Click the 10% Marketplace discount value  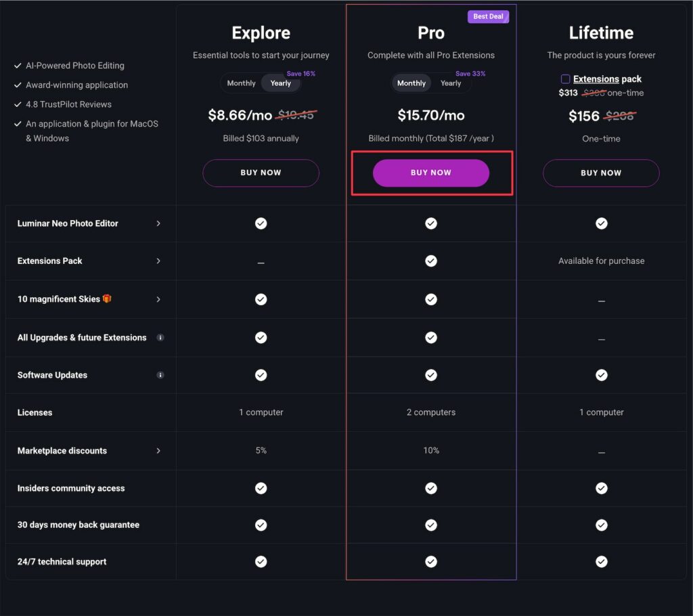[x=431, y=450]
